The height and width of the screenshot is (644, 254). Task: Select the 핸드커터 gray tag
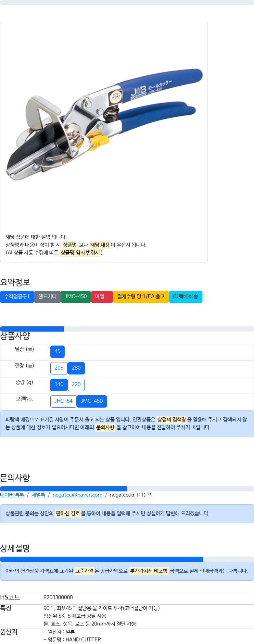point(47,297)
